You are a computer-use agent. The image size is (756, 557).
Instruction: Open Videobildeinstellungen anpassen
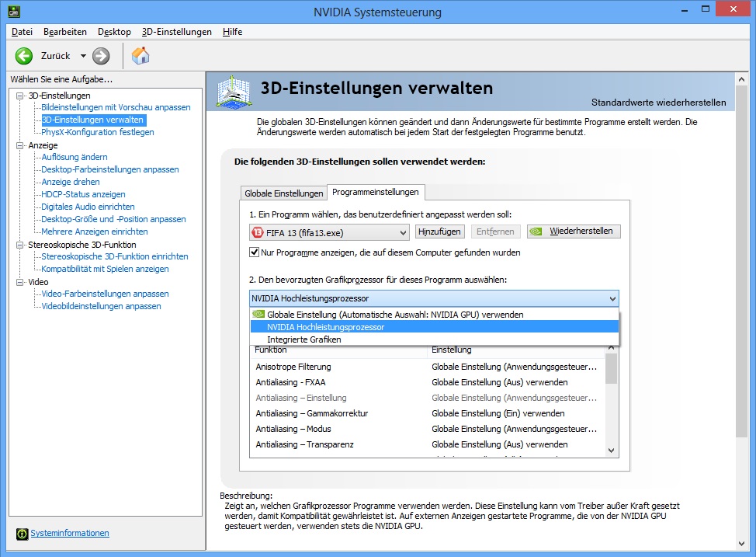(x=101, y=306)
